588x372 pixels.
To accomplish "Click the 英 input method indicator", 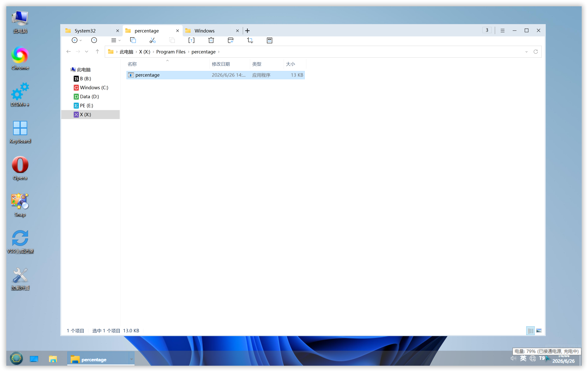I will 523,358.
